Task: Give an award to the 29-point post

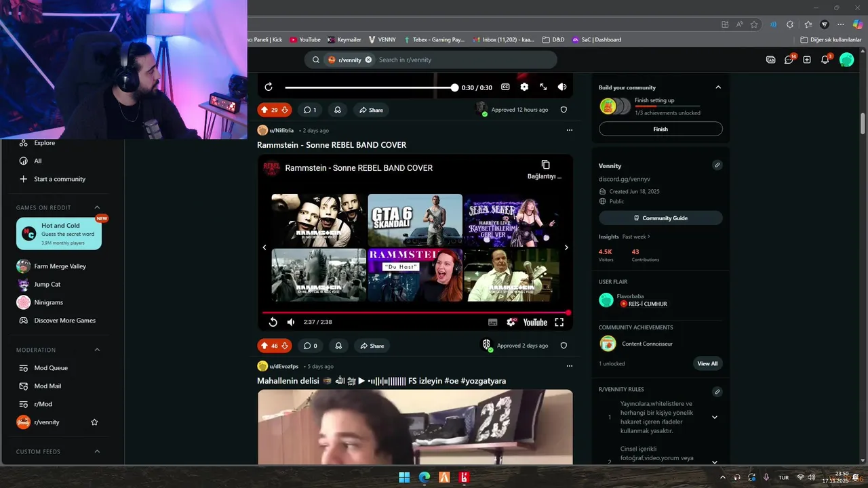Action: 338,110
